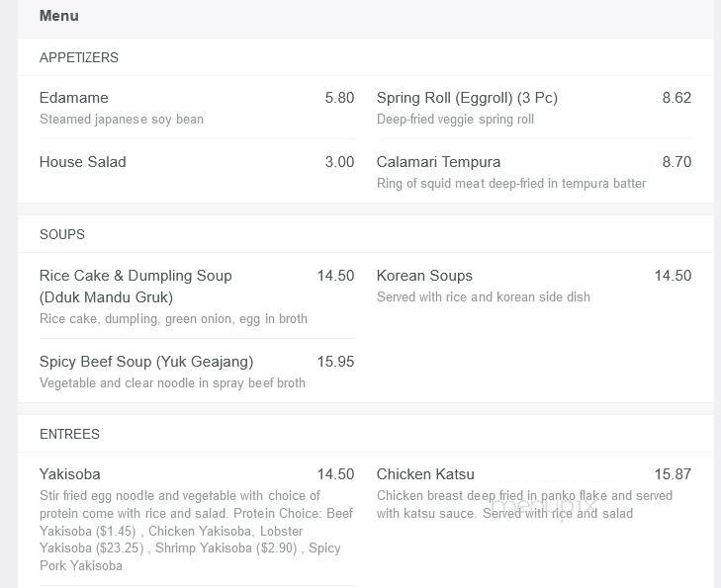Click the Spicy Beef Soup price 15.95
The image size is (721, 588).
point(335,362)
